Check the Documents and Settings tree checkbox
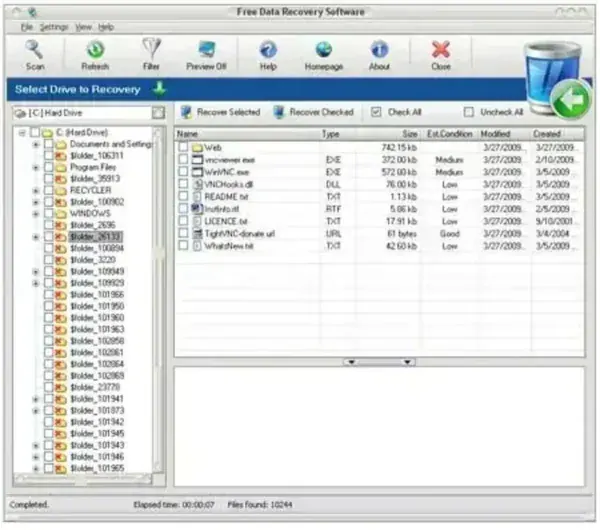The width and height of the screenshot is (600, 530). click(x=49, y=144)
